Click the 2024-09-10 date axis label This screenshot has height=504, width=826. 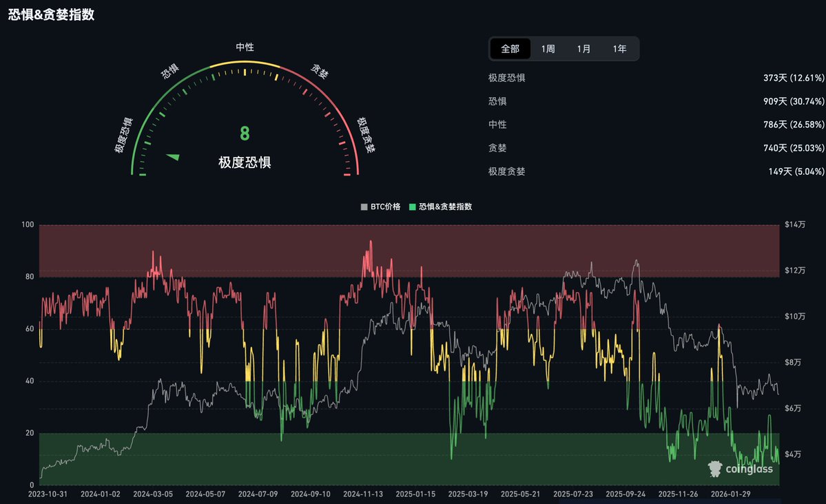310,494
